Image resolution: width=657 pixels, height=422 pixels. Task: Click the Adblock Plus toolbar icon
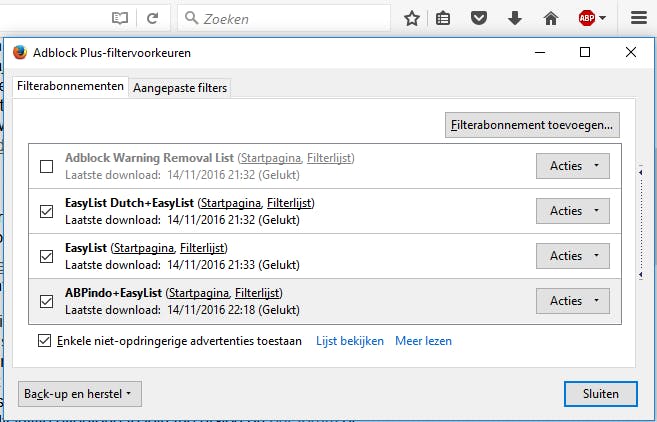click(x=590, y=18)
